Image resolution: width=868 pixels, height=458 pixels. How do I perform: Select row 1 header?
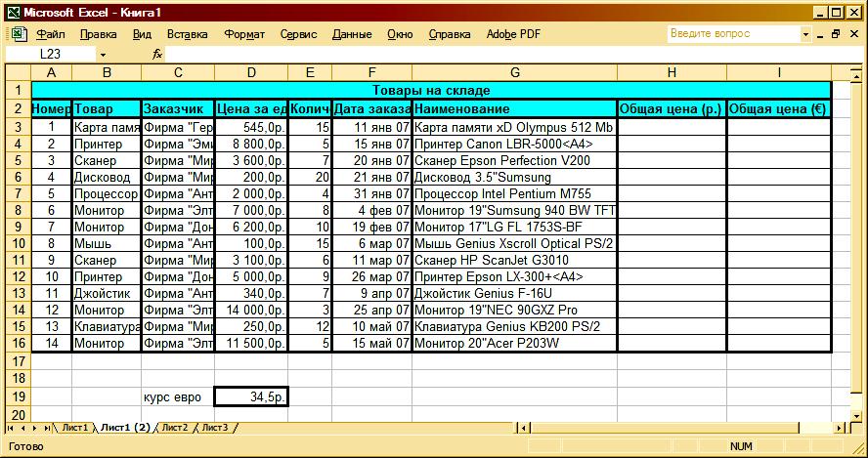pos(19,90)
